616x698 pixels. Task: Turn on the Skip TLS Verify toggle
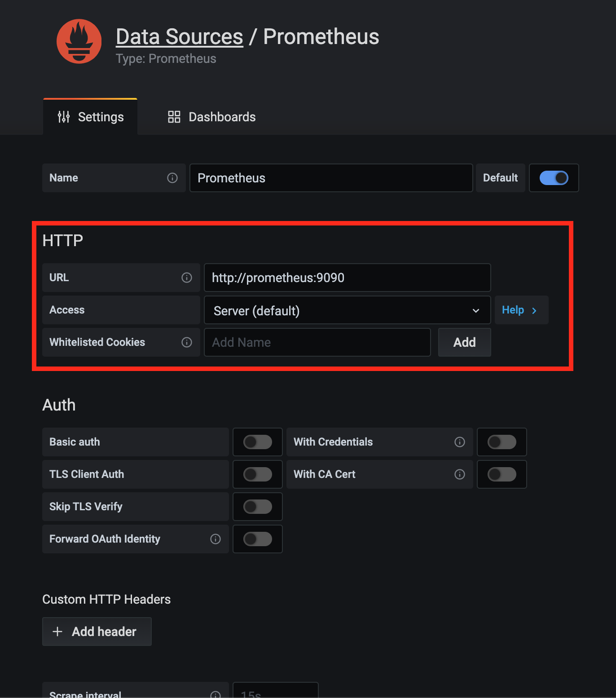pyautogui.click(x=257, y=507)
